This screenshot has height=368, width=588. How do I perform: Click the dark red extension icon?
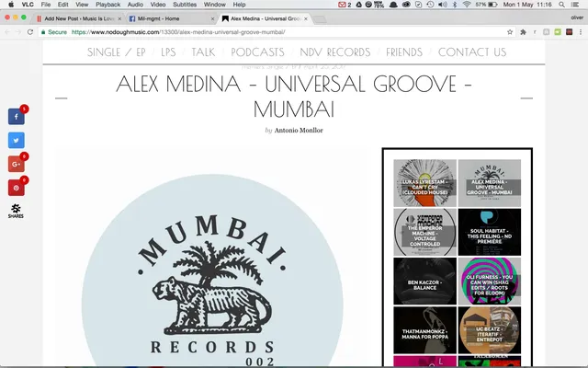(x=570, y=32)
